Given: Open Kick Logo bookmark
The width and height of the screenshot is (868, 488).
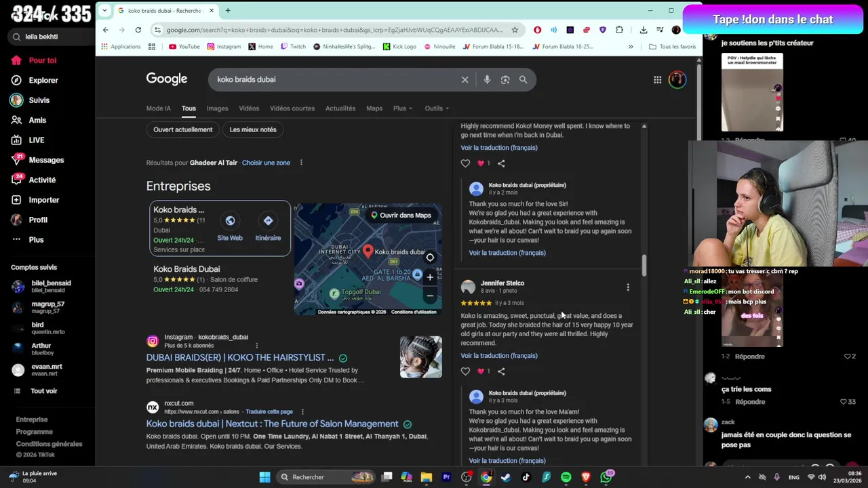Looking at the screenshot, I should pyautogui.click(x=399, y=47).
